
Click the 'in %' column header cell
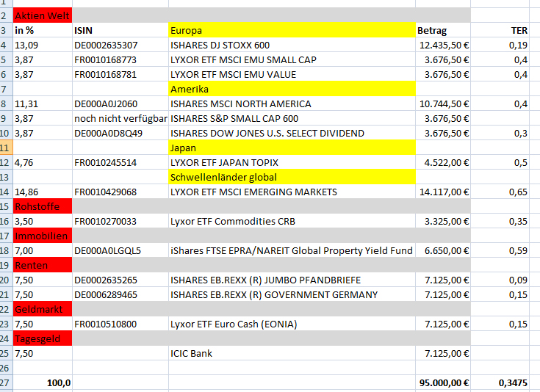coord(43,30)
